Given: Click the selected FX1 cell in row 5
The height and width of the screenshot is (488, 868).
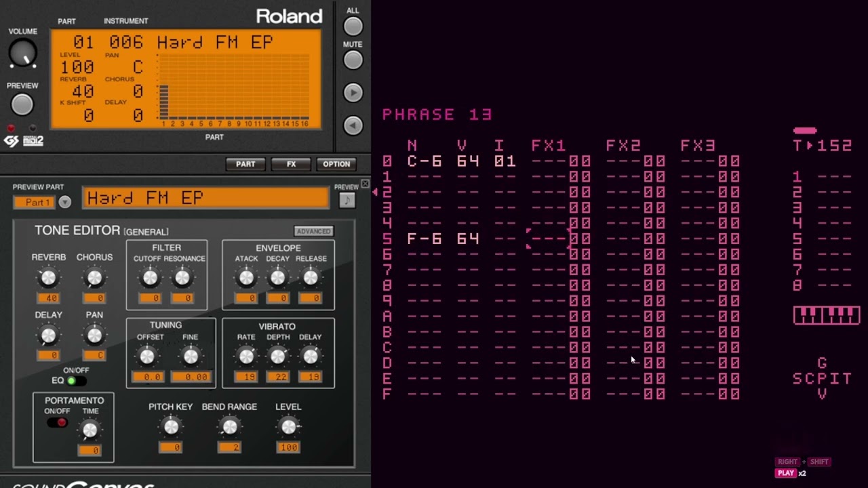Looking at the screenshot, I should pyautogui.click(x=549, y=239).
